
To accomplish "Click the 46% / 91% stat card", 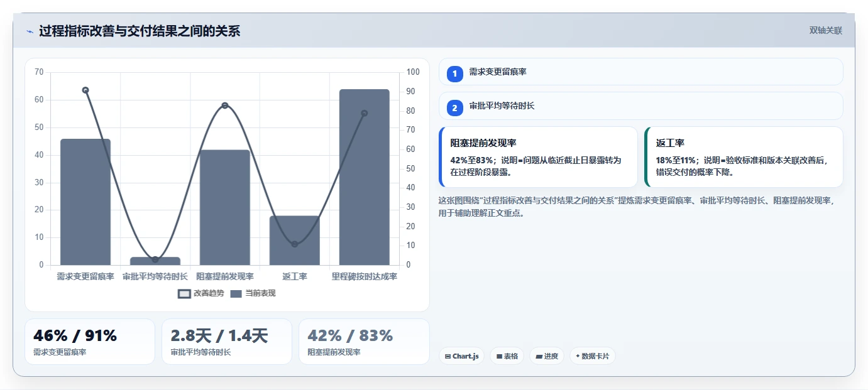I will click(x=90, y=342).
